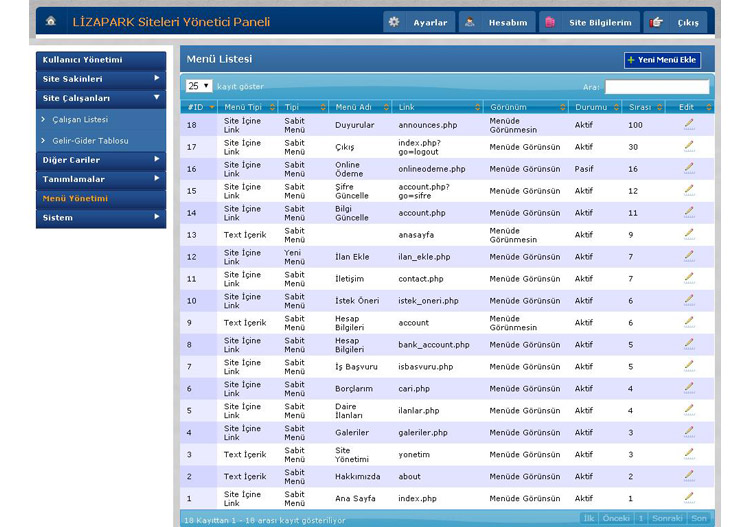750x527 pixels.
Task: Open the Çalışan Listesi link
Action: [80, 120]
